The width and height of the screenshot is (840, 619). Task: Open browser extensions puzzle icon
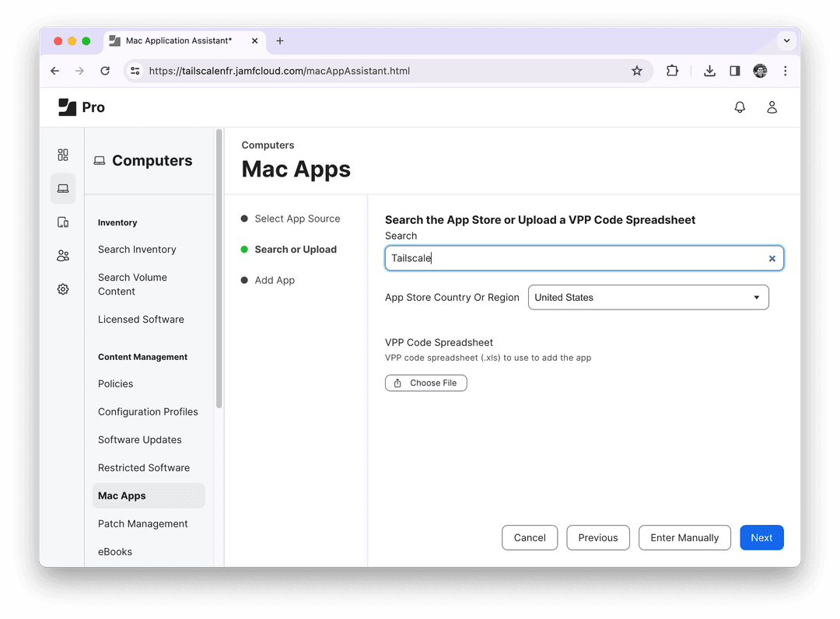pyautogui.click(x=673, y=71)
